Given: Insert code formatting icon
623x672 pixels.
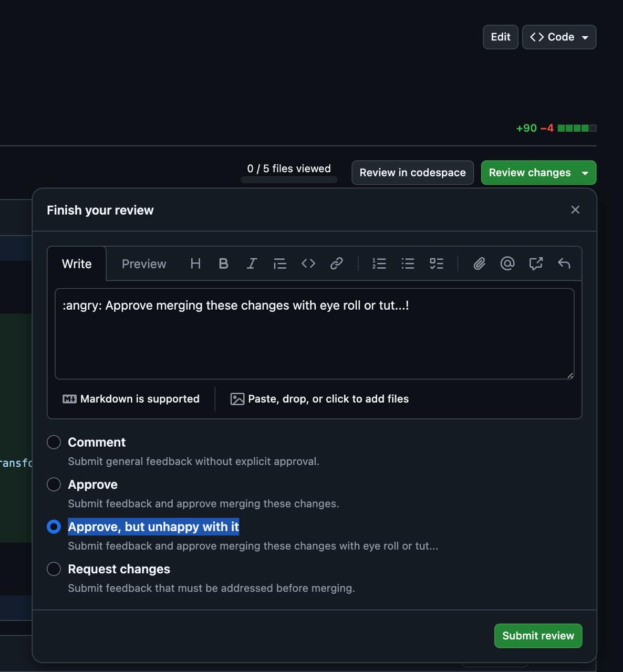Looking at the screenshot, I should 308,264.
